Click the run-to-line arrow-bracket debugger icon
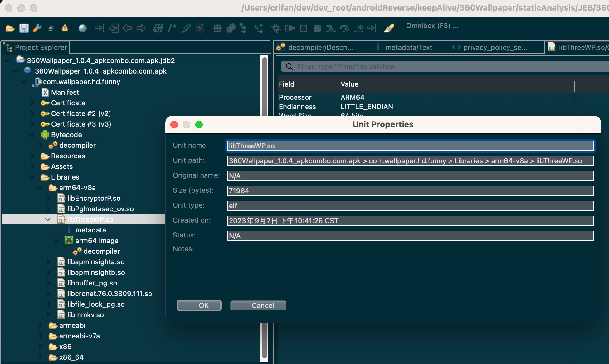Screen dimensions: 609x364 coord(372,28)
